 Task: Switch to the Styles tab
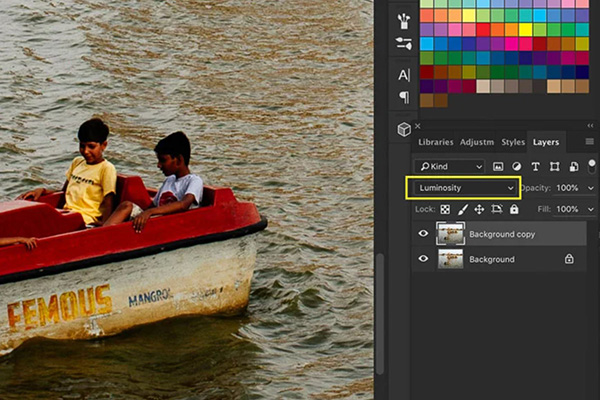513,142
